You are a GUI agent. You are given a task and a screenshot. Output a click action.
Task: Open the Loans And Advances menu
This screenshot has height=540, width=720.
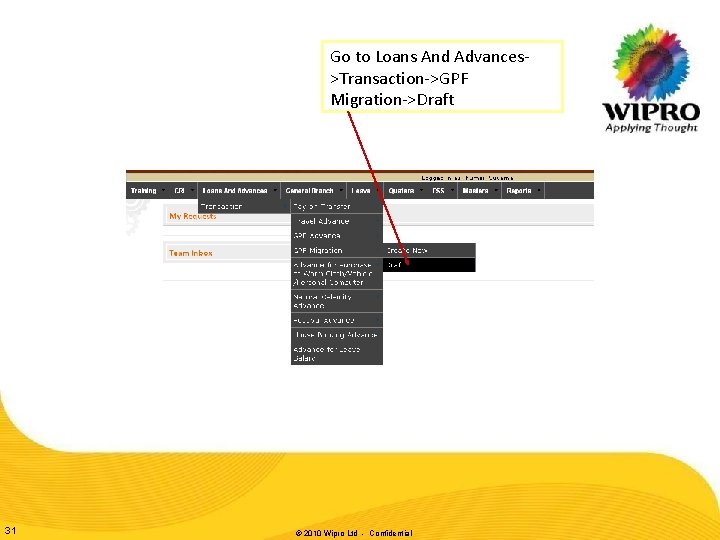(x=235, y=191)
